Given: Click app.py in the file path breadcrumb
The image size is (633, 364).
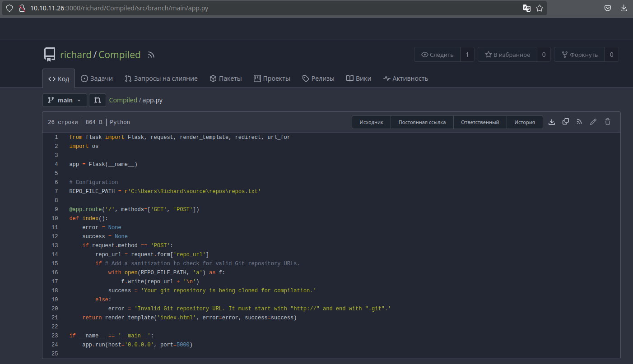Looking at the screenshot, I should point(153,100).
